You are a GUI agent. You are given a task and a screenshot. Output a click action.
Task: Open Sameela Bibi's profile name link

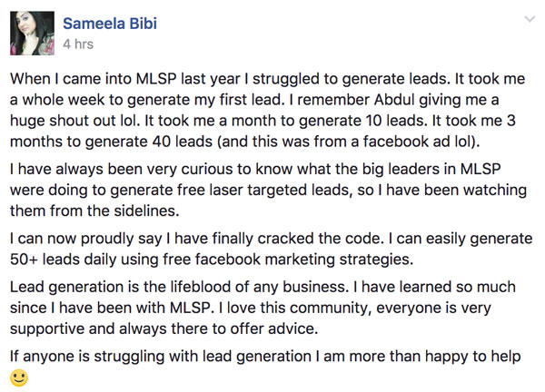pyautogui.click(x=110, y=24)
